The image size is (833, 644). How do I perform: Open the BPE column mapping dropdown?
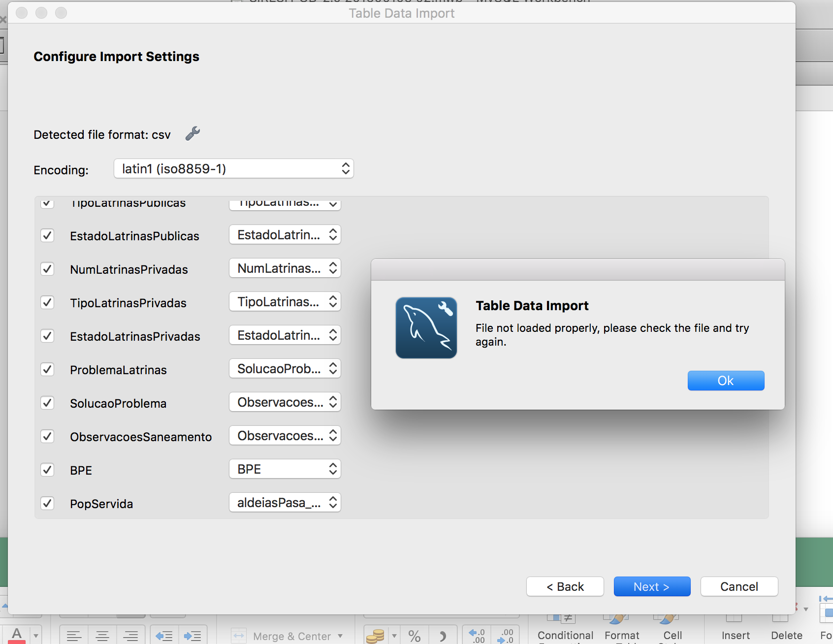pos(285,469)
